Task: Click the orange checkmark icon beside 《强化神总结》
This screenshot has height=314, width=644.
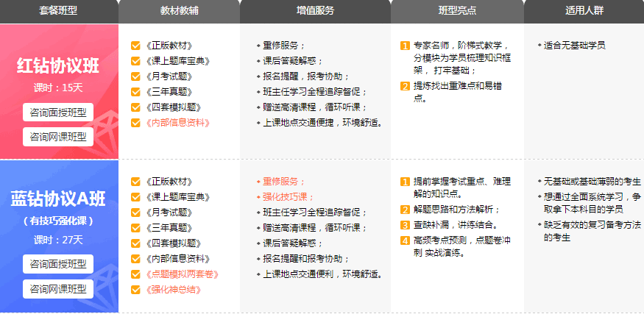Action: coord(135,290)
